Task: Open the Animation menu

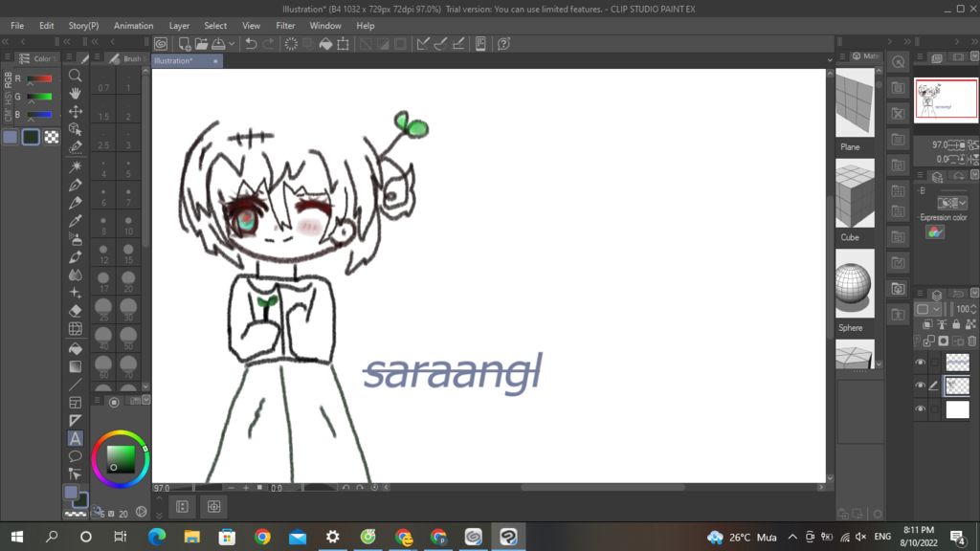Action: pyautogui.click(x=133, y=26)
